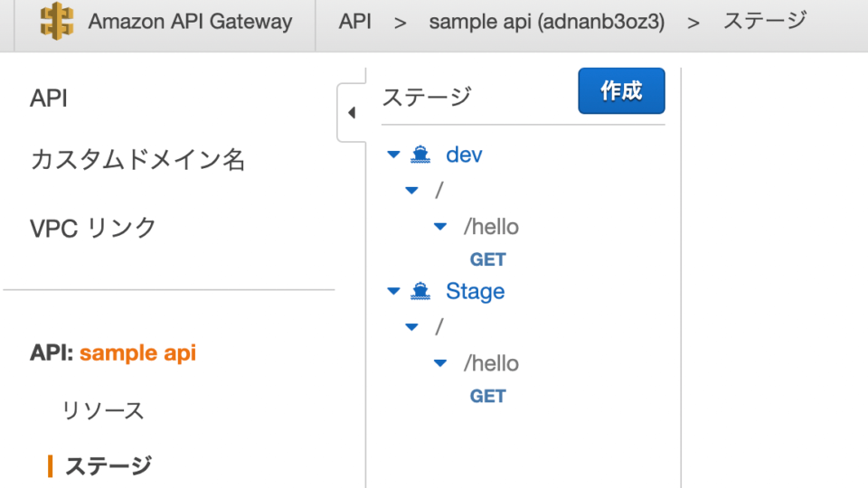Select the GET method under dev /hello
Viewport: 868px width, 488px height.
click(x=487, y=259)
